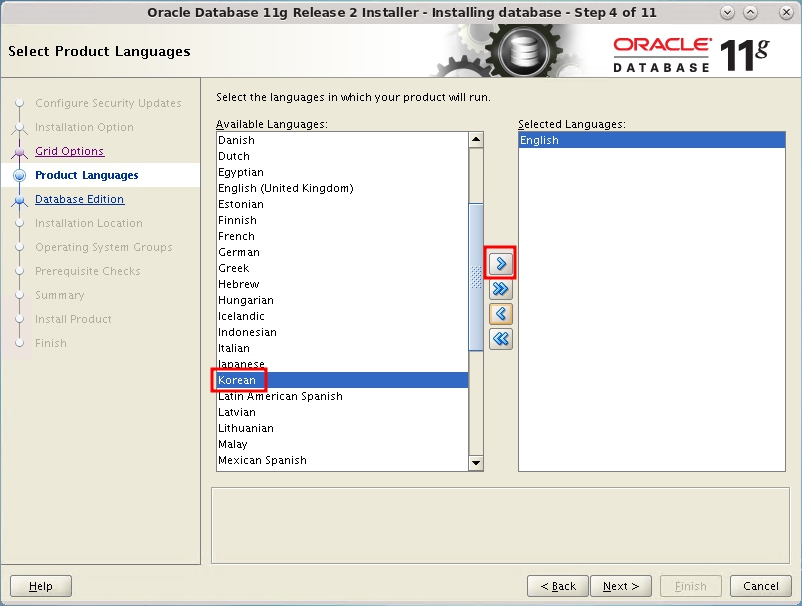Select Italian in Available Languages
The height and width of the screenshot is (606, 802).
tap(342, 348)
